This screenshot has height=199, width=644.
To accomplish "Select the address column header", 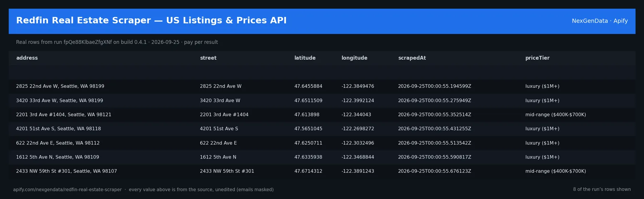I will [x=27, y=58].
